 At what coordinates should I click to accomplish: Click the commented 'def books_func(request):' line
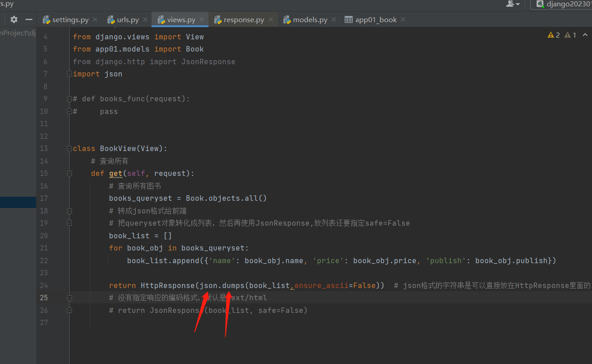click(132, 99)
